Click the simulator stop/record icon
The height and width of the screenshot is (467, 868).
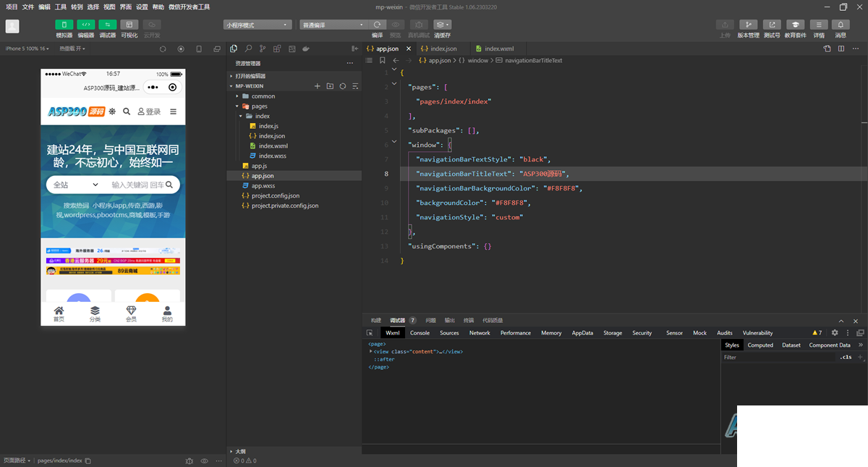click(181, 49)
